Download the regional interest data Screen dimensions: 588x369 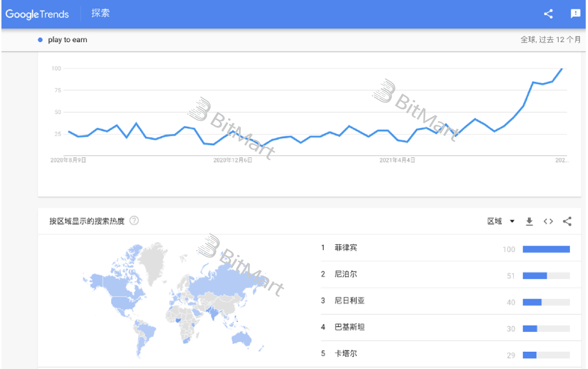pyautogui.click(x=529, y=222)
